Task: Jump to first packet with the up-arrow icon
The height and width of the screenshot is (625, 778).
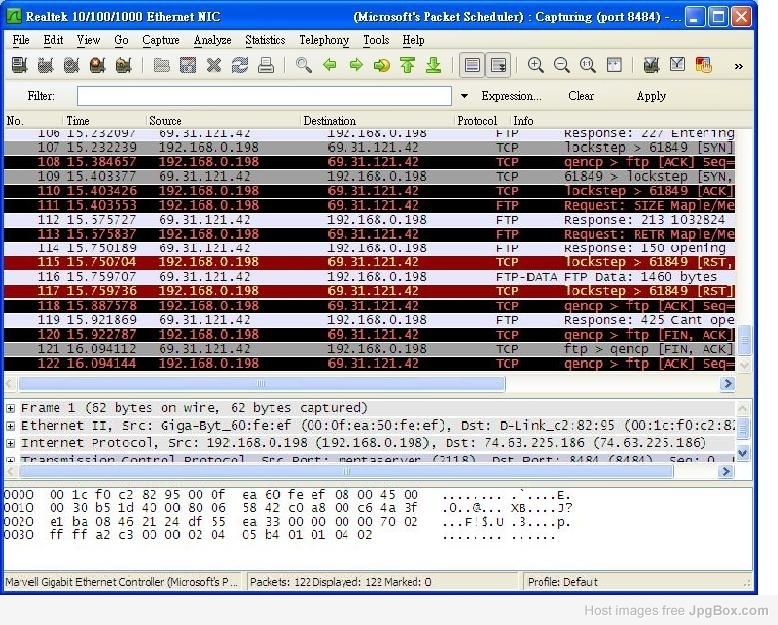Action: (x=407, y=65)
